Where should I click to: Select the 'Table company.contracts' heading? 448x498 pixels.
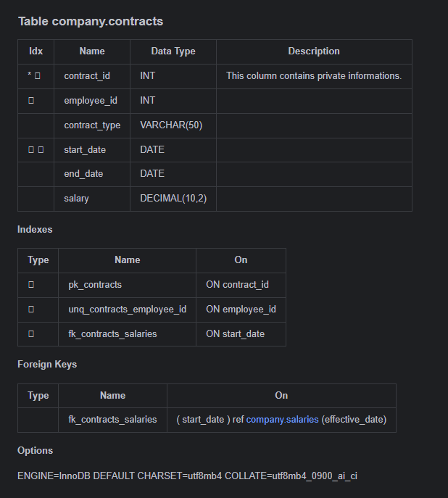pyautogui.click(x=91, y=22)
